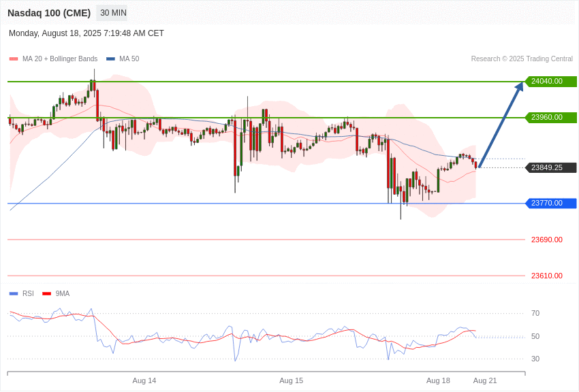The image size is (579, 392).
Task: Click the 23690.00 support level label
Action: (x=547, y=240)
